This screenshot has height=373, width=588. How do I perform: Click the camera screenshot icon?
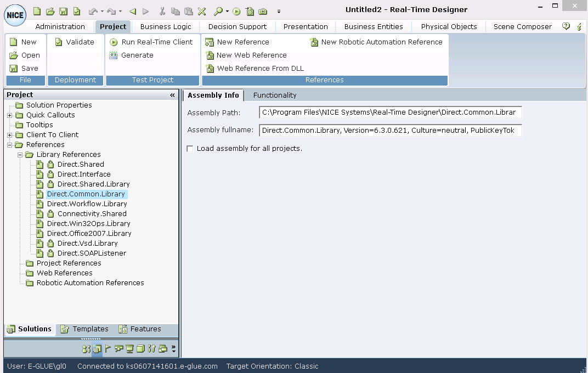(x=263, y=12)
